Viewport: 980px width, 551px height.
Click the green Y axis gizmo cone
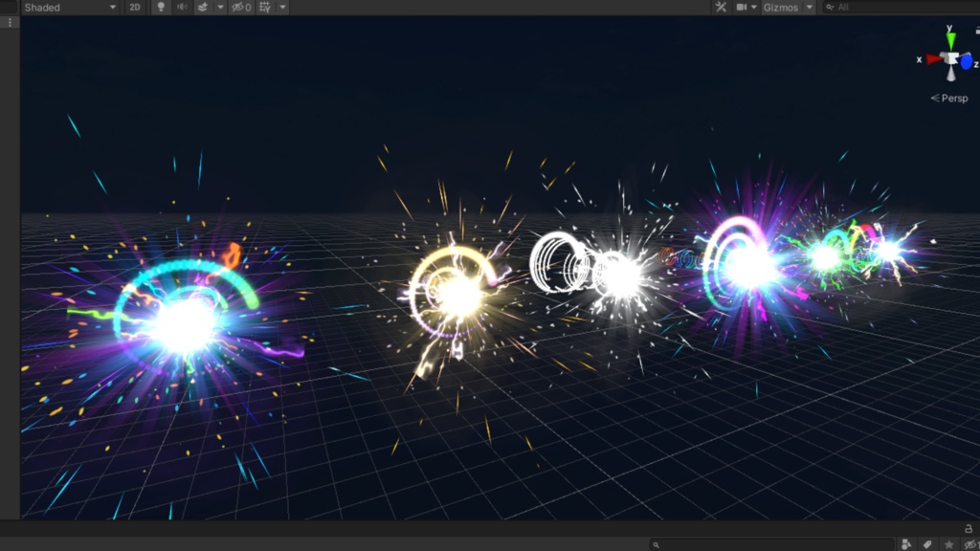pos(950,41)
